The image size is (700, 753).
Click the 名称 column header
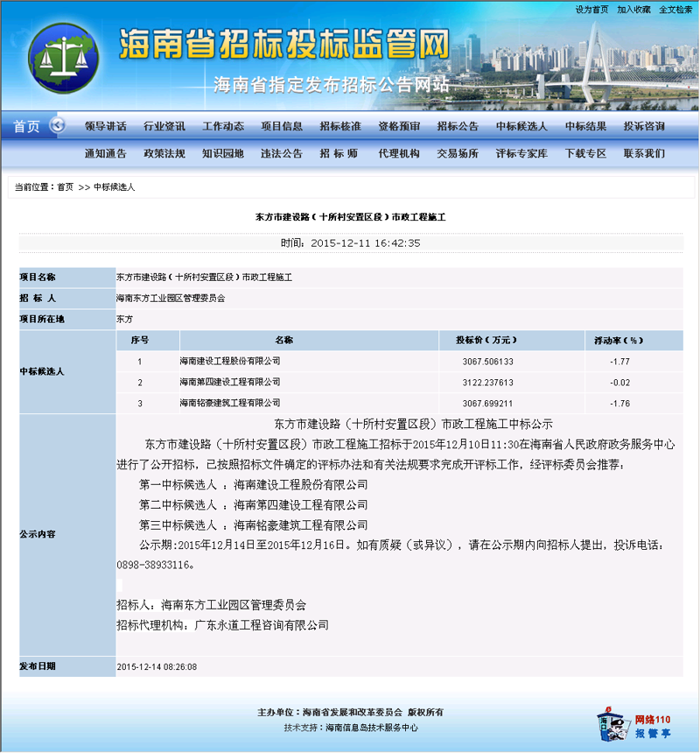point(284,340)
